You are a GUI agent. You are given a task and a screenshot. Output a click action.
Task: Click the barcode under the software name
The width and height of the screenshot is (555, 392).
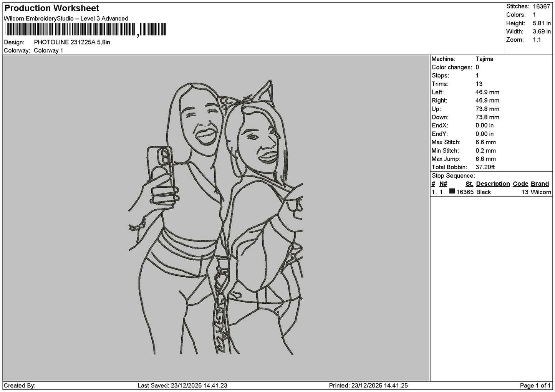point(85,30)
